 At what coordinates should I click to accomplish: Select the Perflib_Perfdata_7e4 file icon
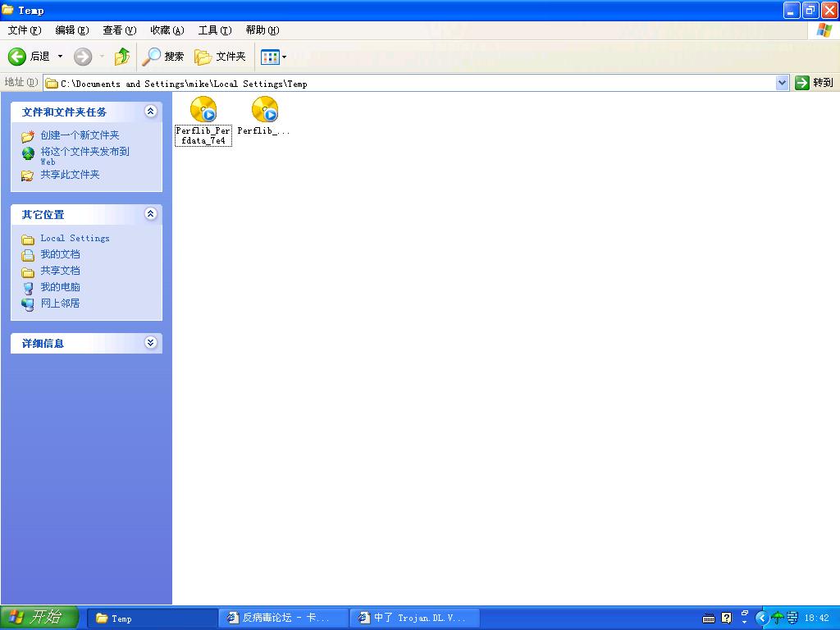pos(203,109)
